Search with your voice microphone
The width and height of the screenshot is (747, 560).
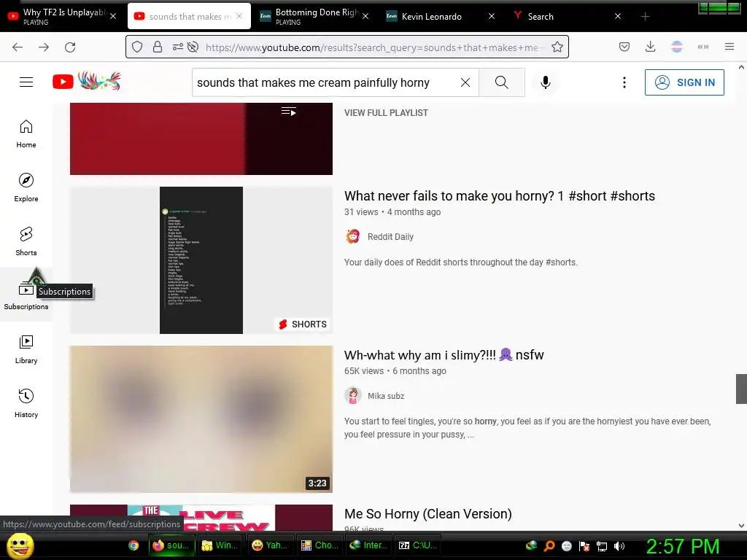546,82
